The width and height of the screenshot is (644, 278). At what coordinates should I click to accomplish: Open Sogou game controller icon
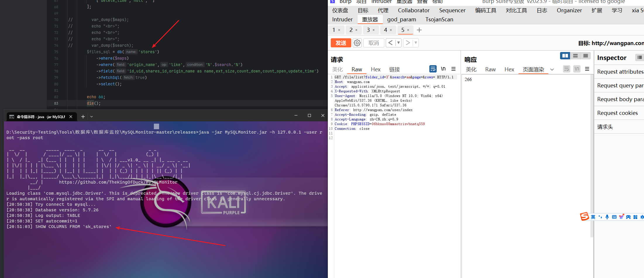628,217
